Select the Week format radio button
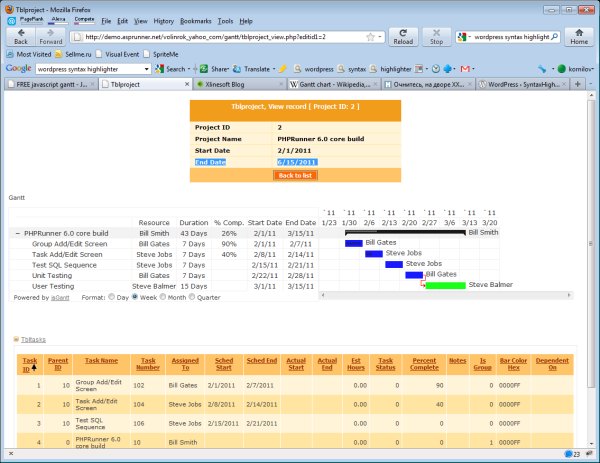This screenshot has width=600, height=463. click(x=135, y=297)
